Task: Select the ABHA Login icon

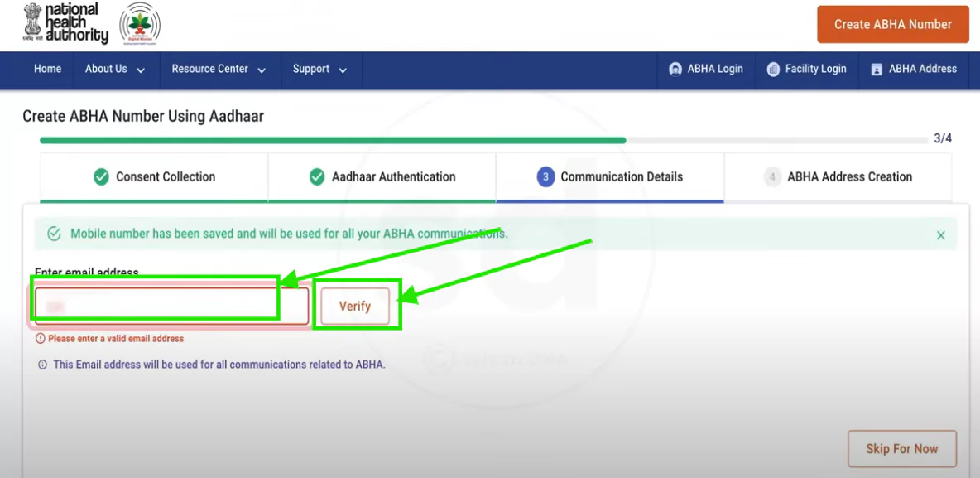Action: [676, 70]
